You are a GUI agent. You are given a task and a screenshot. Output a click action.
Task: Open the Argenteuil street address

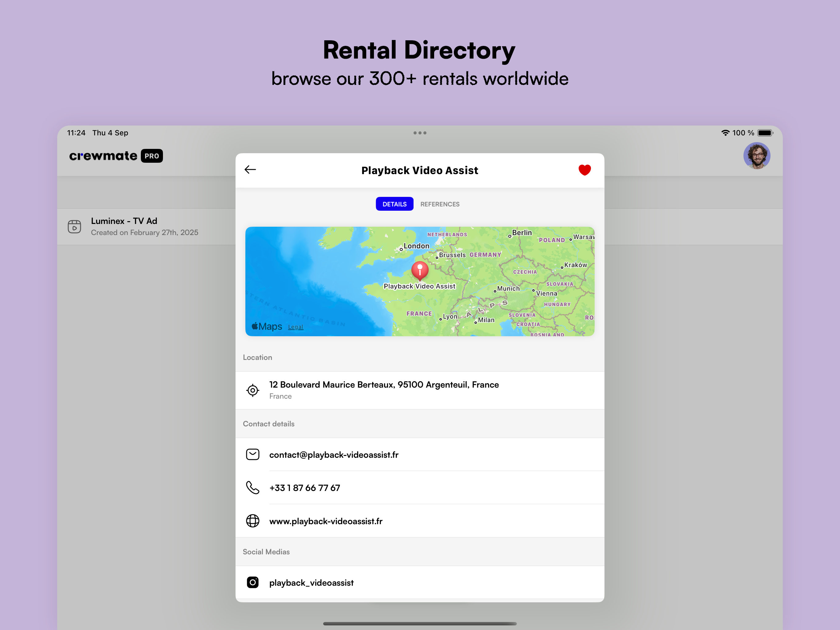point(420,390)
